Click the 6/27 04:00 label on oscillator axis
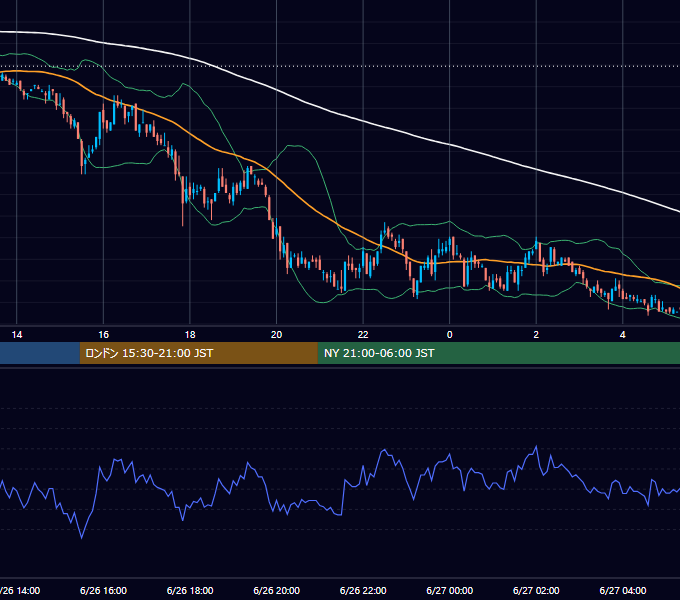Image resolution: width=680 pixels, height=600 pixels. (x=623, y=590)
